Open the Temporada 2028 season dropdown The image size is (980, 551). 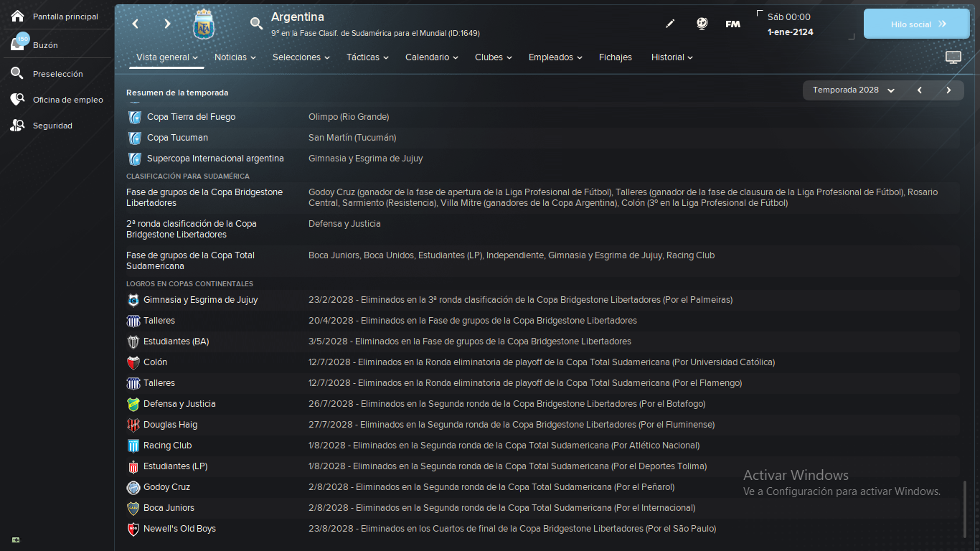point(853,90)
